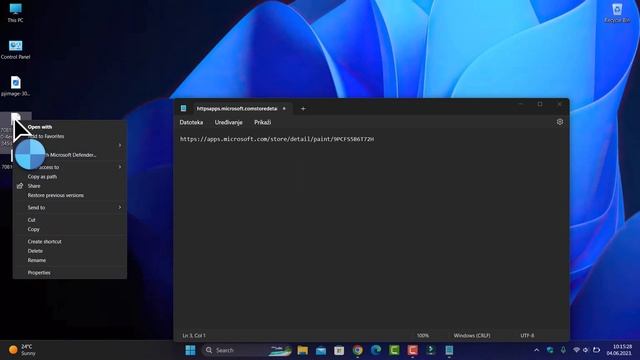The width and height of the screenshot is (640, 360).
Task: Open the weather widget showing 24°C Sunny
Action: [22, 350]
